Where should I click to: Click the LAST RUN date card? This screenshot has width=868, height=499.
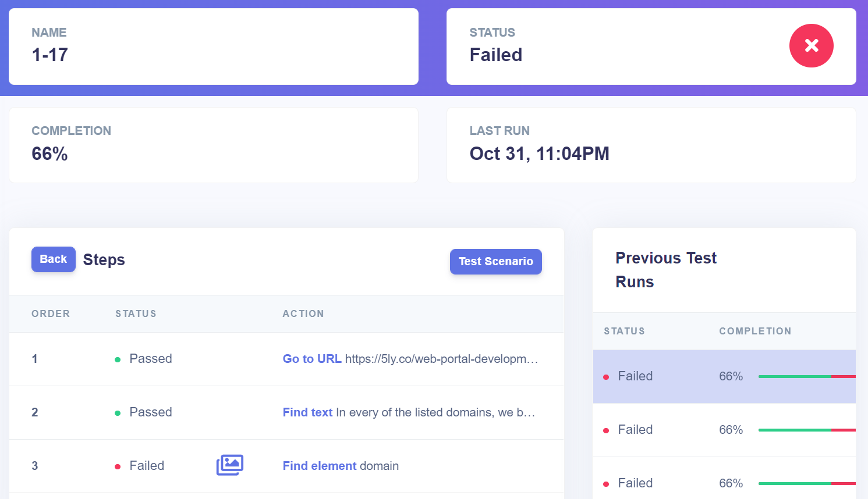pyautogui.click(x=651, y=145)
